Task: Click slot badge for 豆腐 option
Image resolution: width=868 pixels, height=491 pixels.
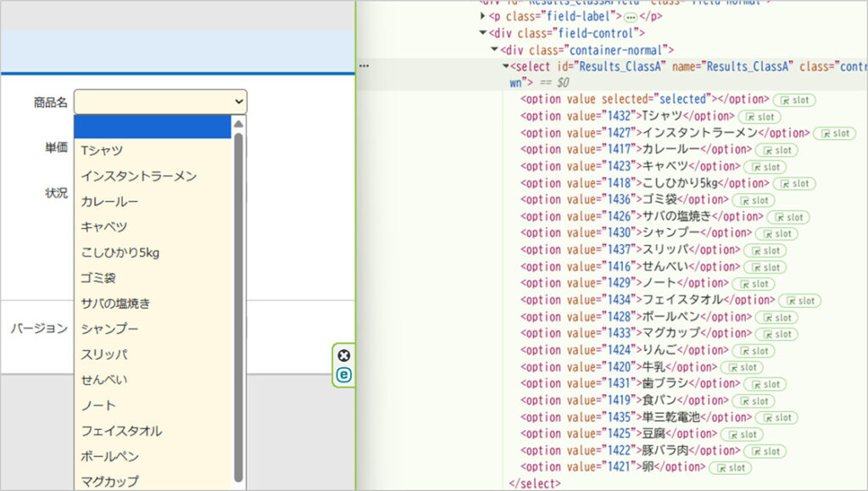Action: click(742, 434)
